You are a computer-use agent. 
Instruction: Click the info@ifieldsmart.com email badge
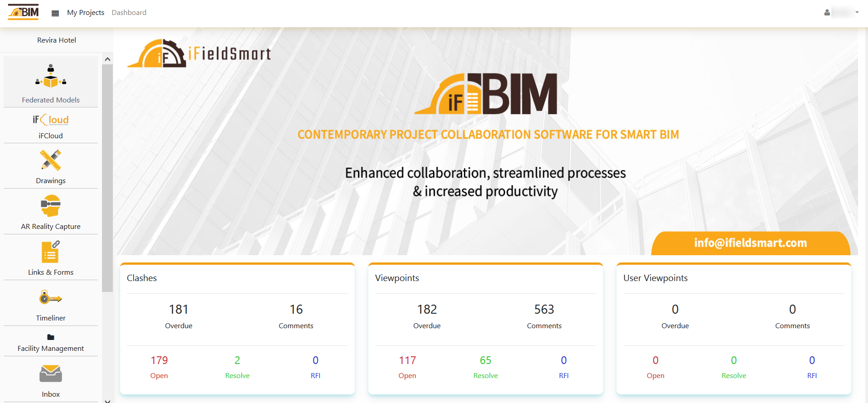(x=751, y=243)
